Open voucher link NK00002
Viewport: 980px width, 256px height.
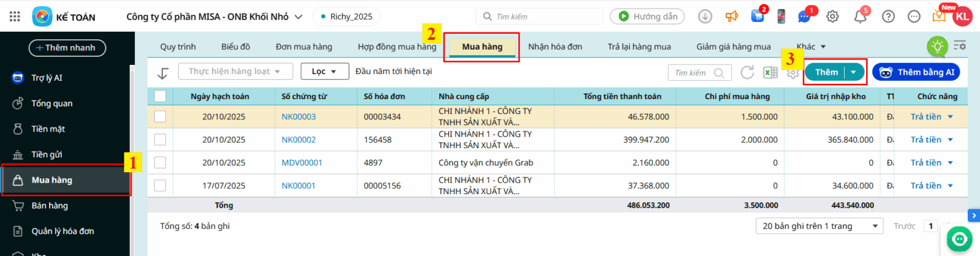coord(298,140)
